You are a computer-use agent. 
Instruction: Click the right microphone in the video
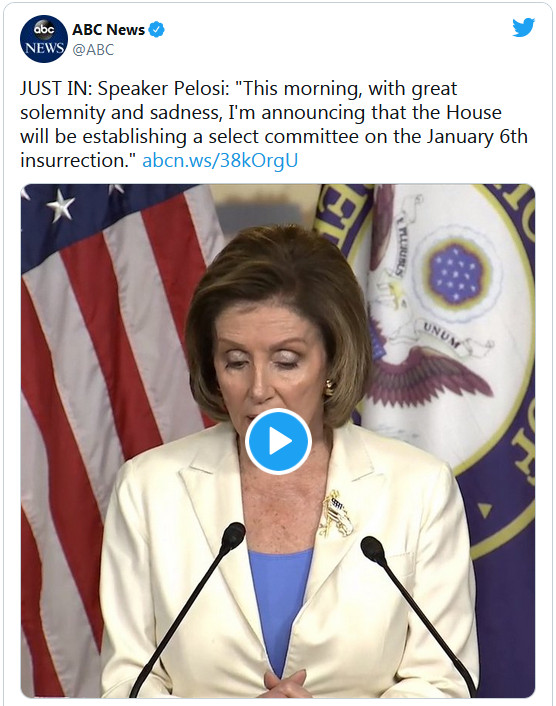(419, 617)
